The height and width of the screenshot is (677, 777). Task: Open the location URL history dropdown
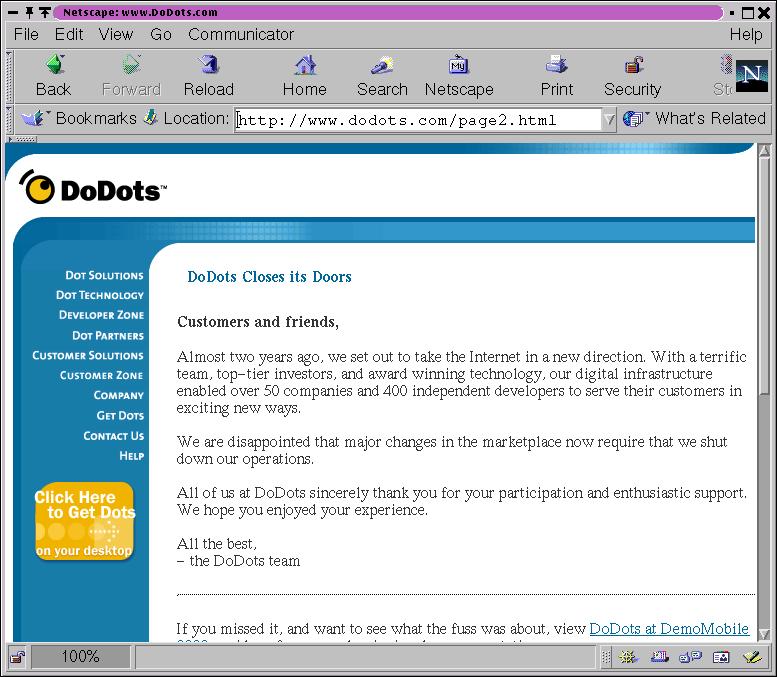point(609,119)
